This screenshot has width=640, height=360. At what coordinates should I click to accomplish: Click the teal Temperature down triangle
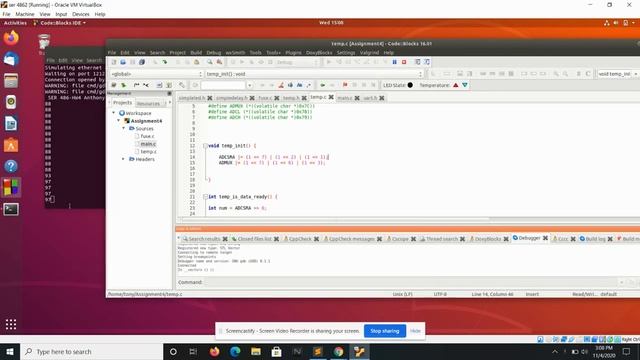pos(465,85)
